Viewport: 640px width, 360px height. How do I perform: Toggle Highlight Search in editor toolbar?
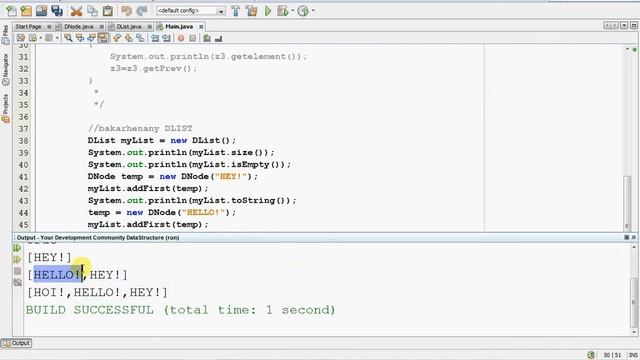click(103, 38)
